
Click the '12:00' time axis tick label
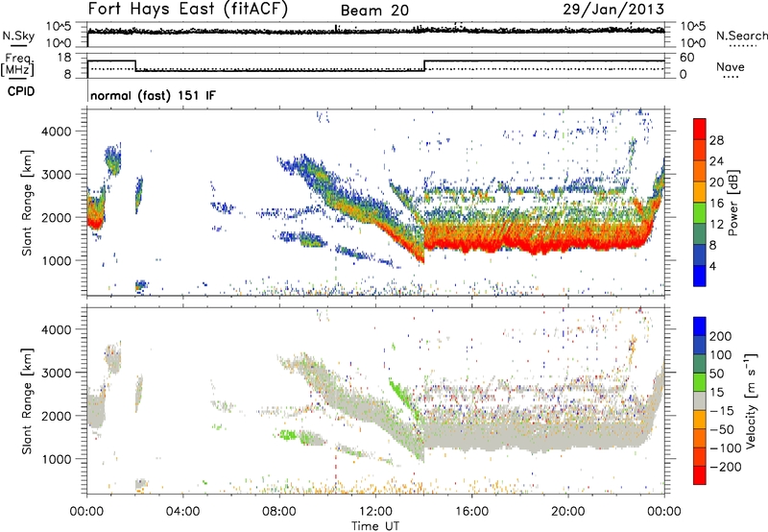point(375,512)
